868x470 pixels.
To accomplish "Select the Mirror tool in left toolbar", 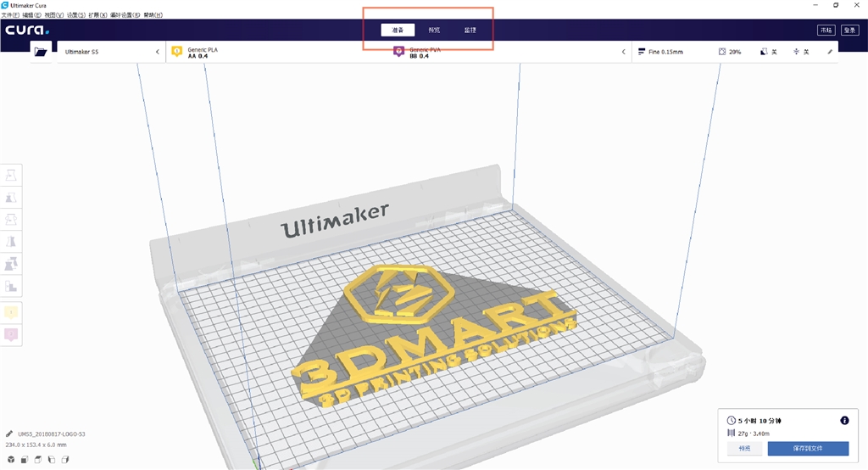I will tap(12, 242).
